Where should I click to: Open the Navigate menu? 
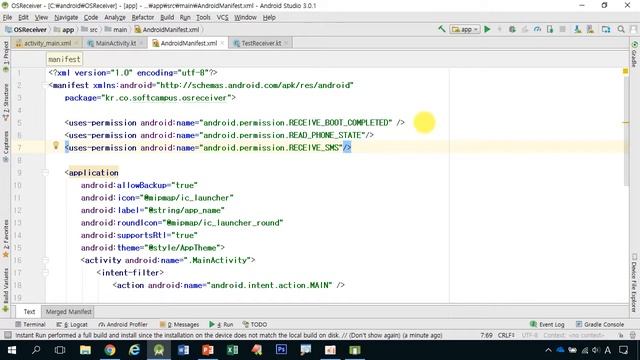point(66,18)
